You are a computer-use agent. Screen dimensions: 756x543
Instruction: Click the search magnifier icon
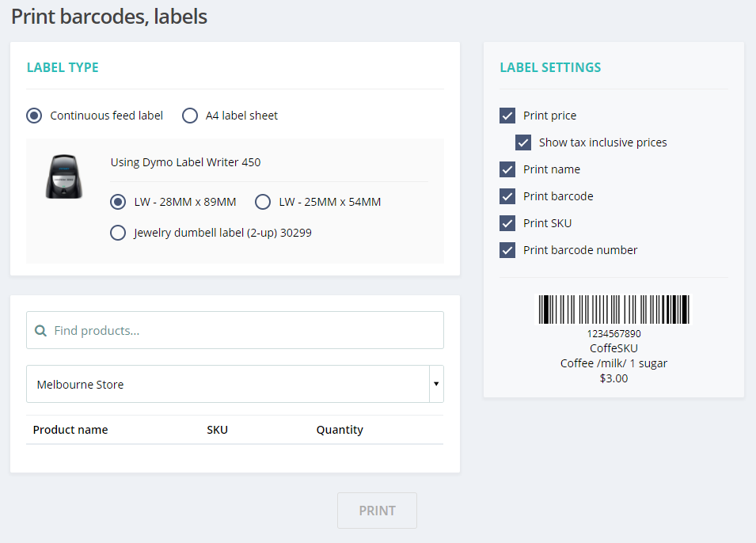pyautogui.click(x=41, y=331)
